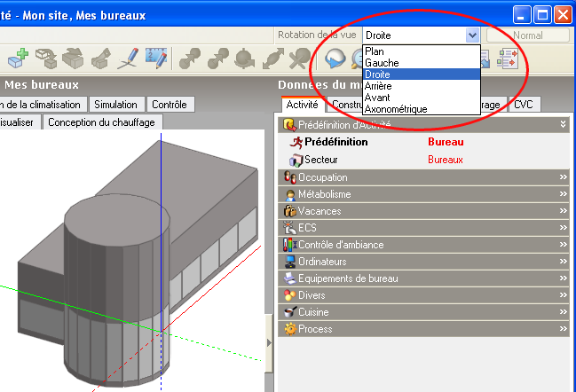Click the Process gear icon

(289, 329)
